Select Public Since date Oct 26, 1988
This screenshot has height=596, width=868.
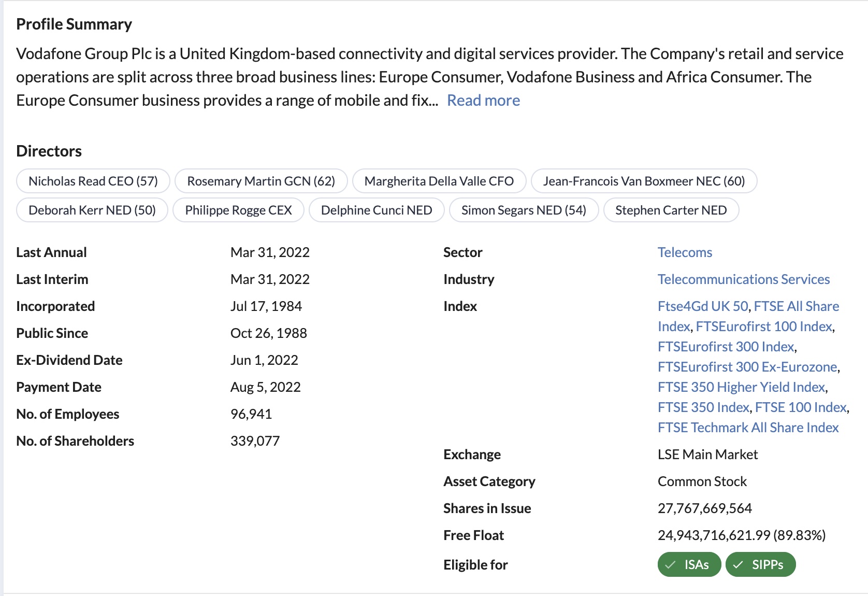269,333
